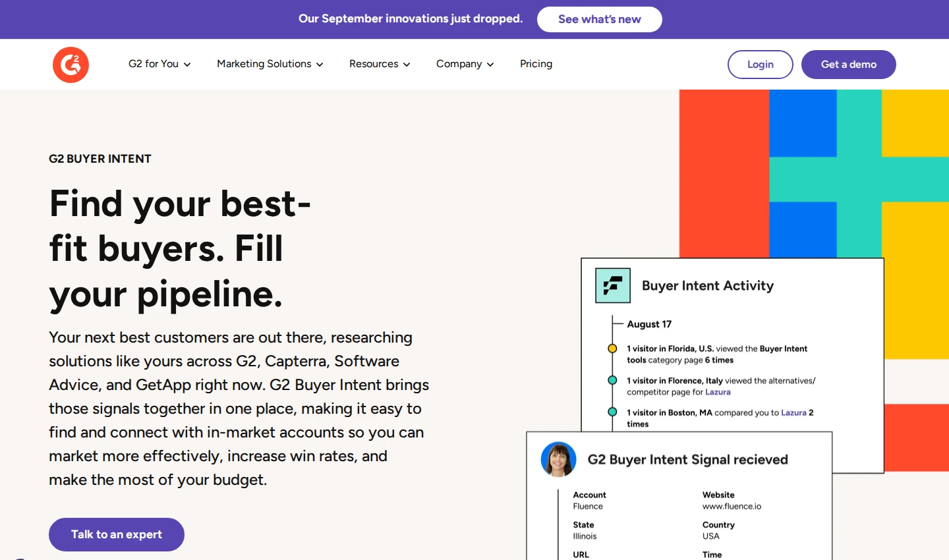Open the Company menu

pyautogui.click(x=465, y=64)
